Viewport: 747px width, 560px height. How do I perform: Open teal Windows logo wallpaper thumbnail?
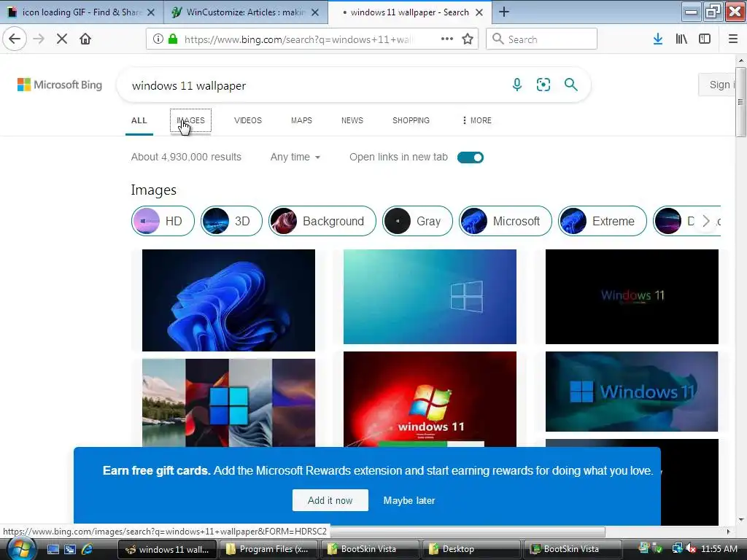pos(430,296)
